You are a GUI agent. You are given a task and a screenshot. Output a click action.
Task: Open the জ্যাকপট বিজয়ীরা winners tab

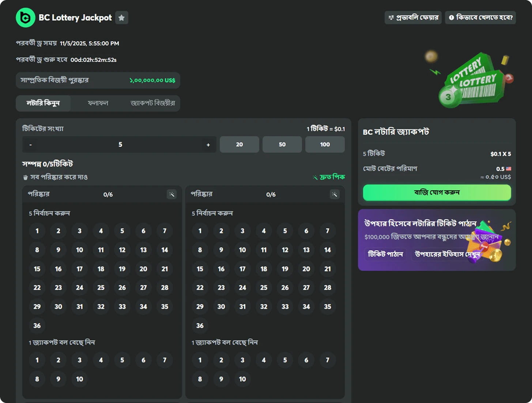(152, 103)
